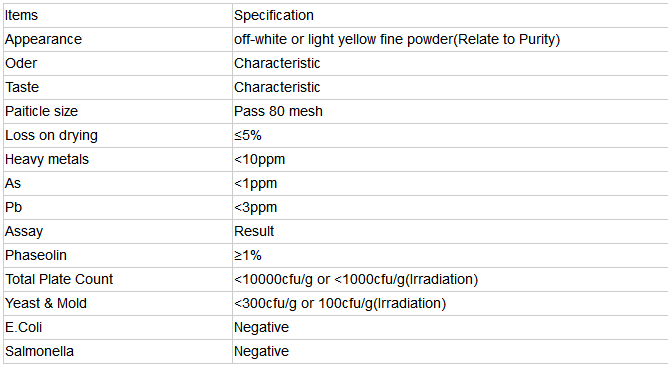Click the Negative value for Salmonella
This screenshot has height=366, width=668.
(262, 352)
